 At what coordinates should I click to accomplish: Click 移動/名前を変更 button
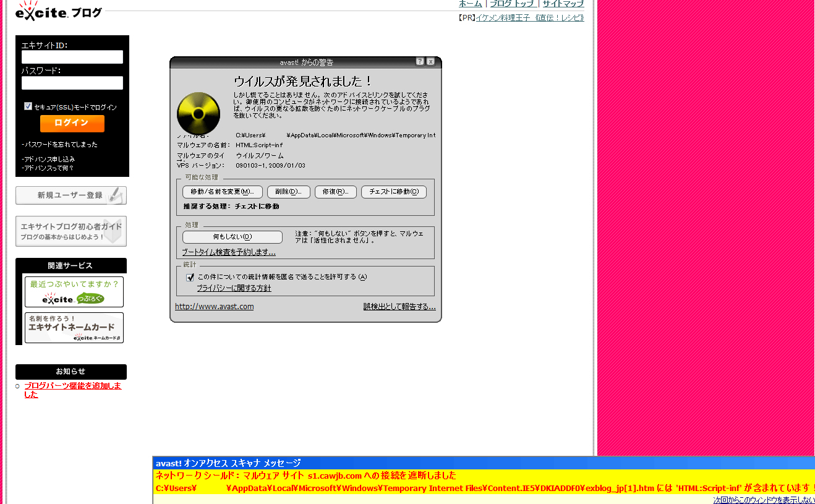(223, 192)
